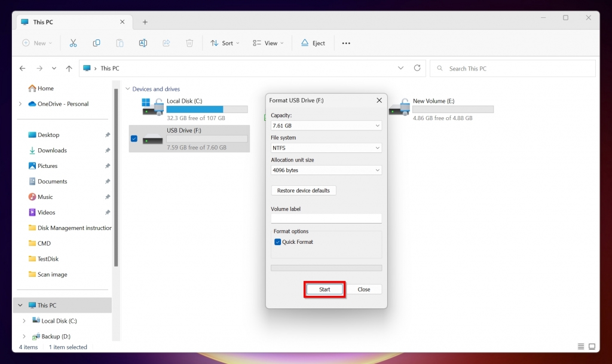Switch to large thumbnails view in status bar

[x=592, y=346]
